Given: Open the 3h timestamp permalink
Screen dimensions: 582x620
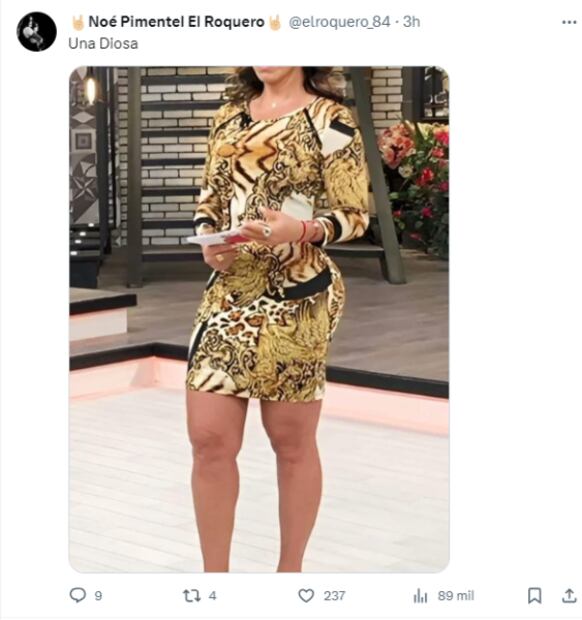Looking at the screenshot, I should [x=411, y=22].
